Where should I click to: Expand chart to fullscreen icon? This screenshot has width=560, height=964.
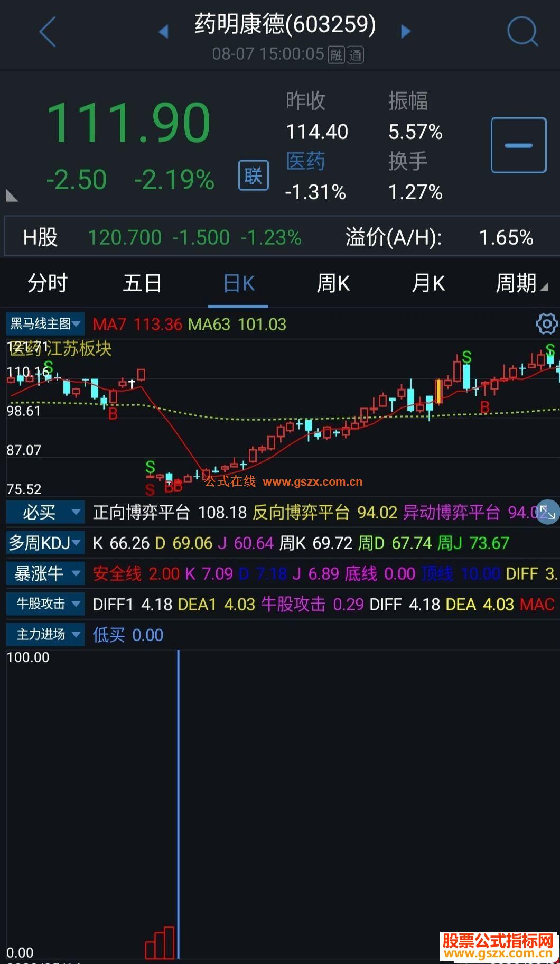tap(548, 512)
